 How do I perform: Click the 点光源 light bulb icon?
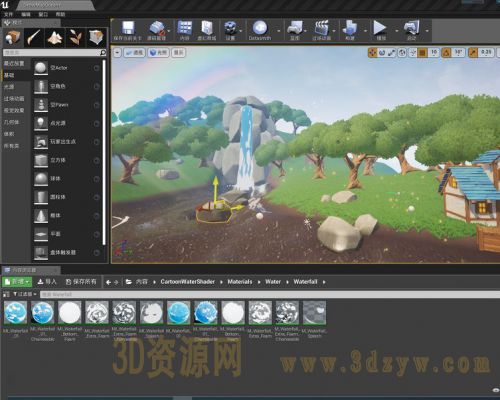pos(41,123)
